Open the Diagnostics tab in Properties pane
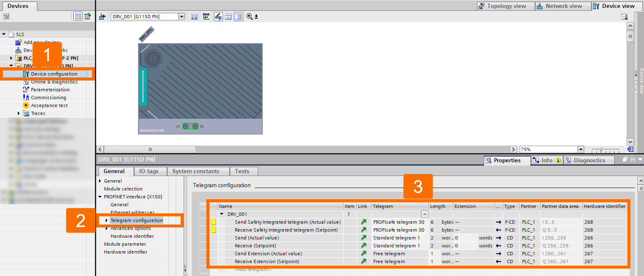This screenshot has height=276, width=644. [589, 160]
